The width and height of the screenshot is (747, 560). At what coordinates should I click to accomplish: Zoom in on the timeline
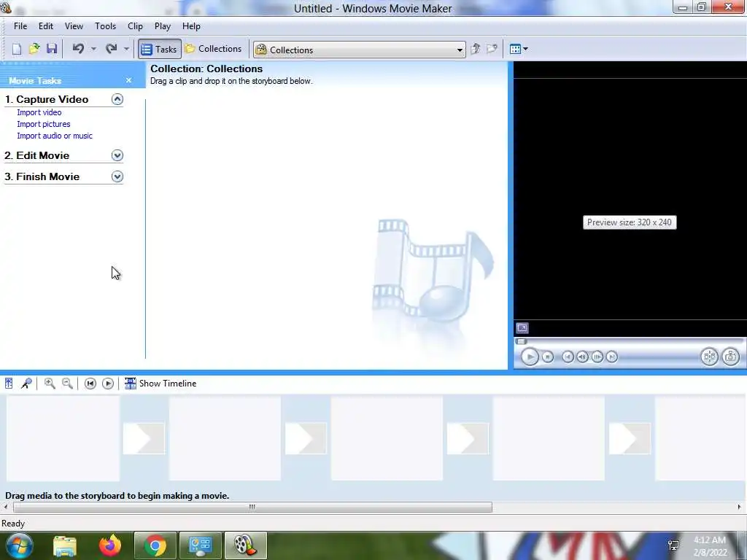[50, 384]
